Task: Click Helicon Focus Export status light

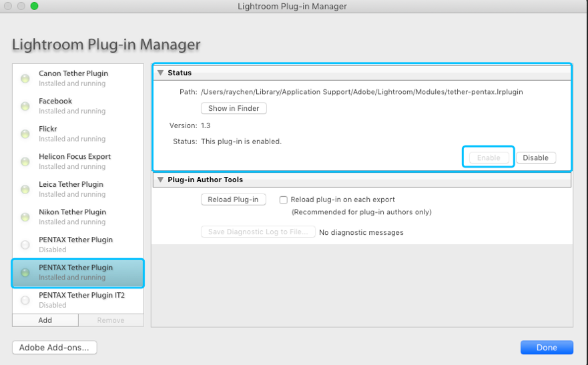Action: click(x=25, y=161)
